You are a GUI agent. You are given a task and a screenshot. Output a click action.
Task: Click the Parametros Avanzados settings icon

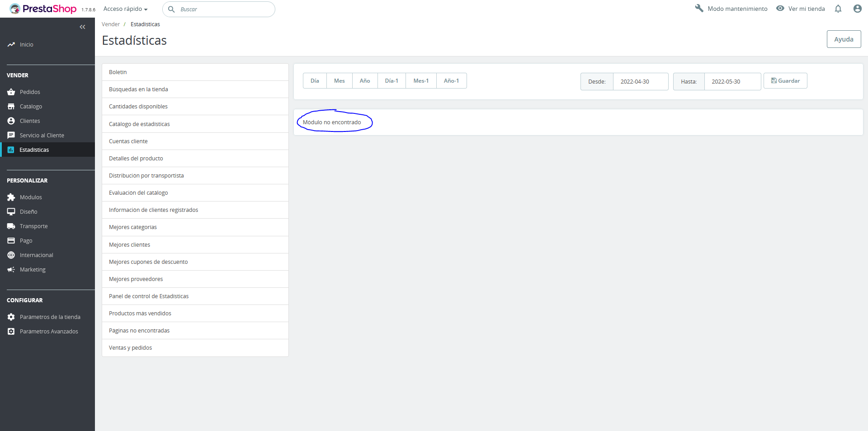point(11,332)
